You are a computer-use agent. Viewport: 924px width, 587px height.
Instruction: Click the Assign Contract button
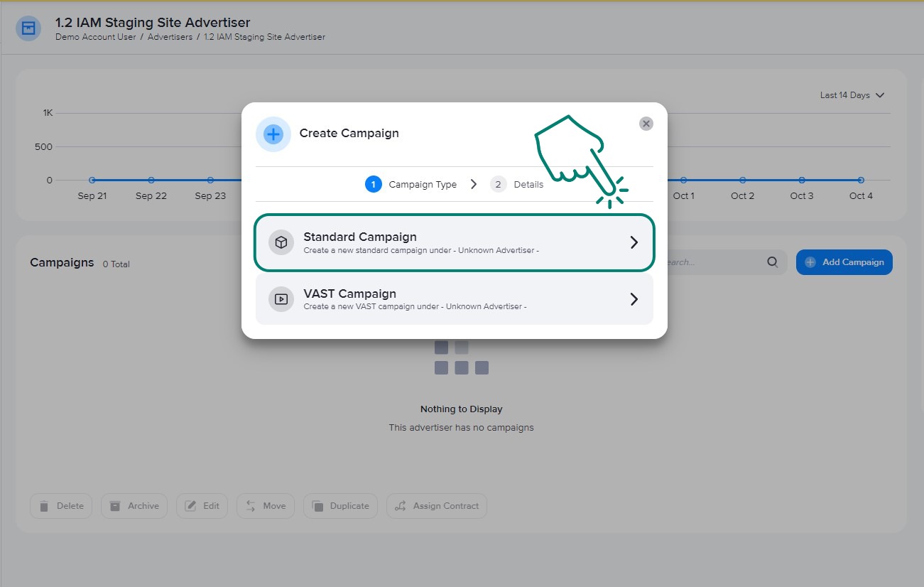click(437, 506)
